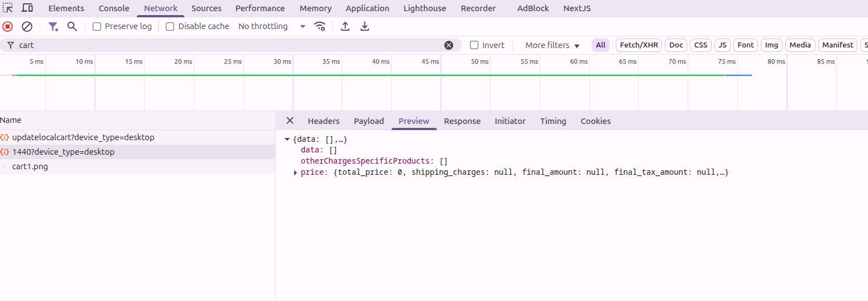Open the More filters dropdown
This screenshot has height=301, width=868.
(x=553, y=45)
